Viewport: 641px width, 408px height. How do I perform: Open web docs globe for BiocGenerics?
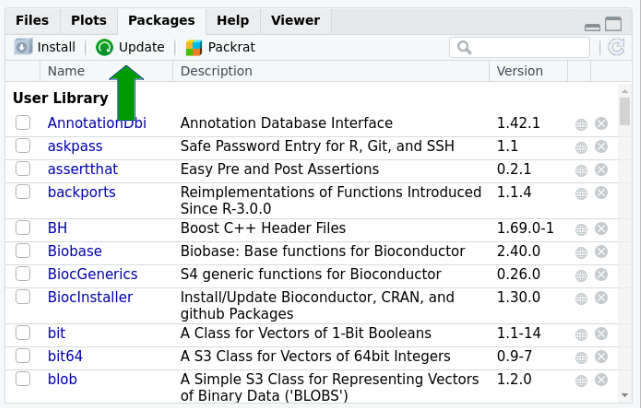pyautogui.click(x=581, y=275)
